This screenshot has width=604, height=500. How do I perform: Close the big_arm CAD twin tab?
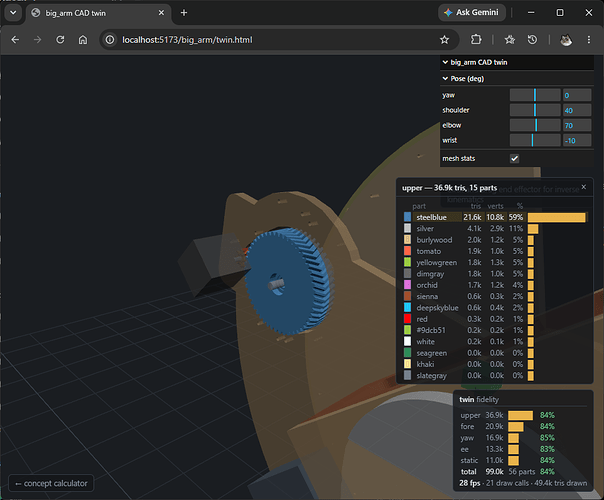161,13
